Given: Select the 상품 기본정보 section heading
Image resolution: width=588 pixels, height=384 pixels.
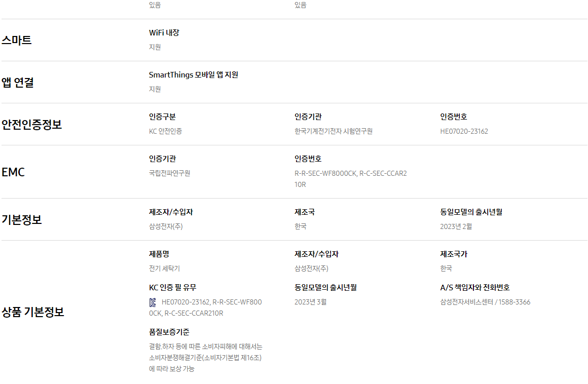Looking at the screenshot, I should coord(33,312).
